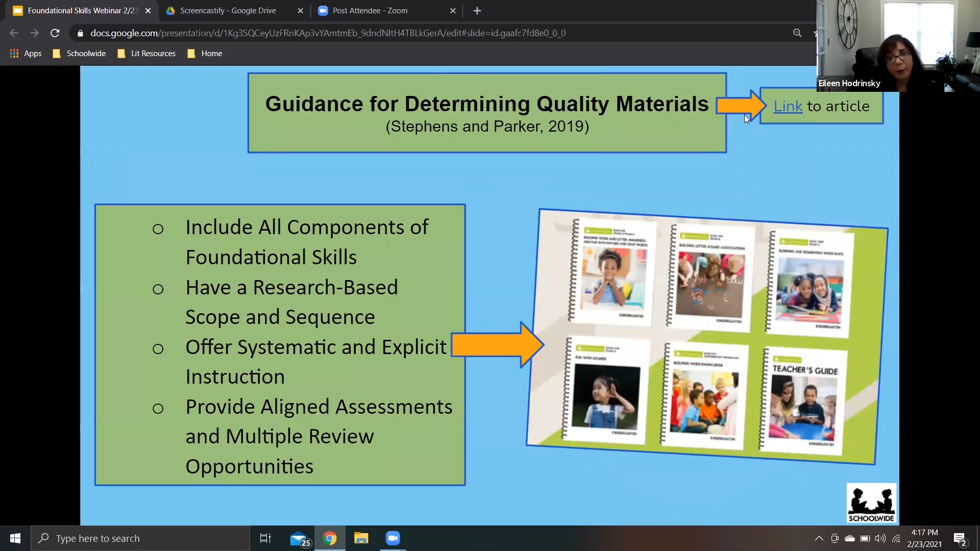Check the battery status tray icon
The height and width of the screenshot is (551, 980).
coord(865,538)
